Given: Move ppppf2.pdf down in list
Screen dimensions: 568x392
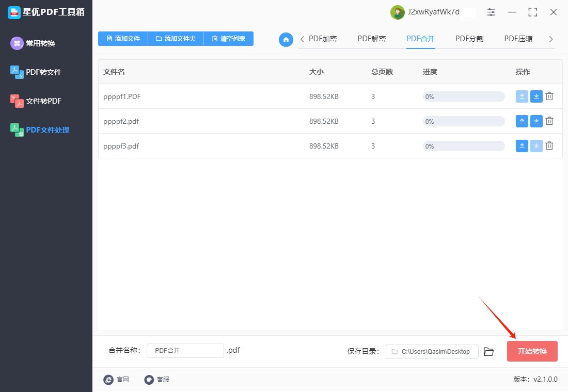Looking at the screenshot, I should point(536,121).
